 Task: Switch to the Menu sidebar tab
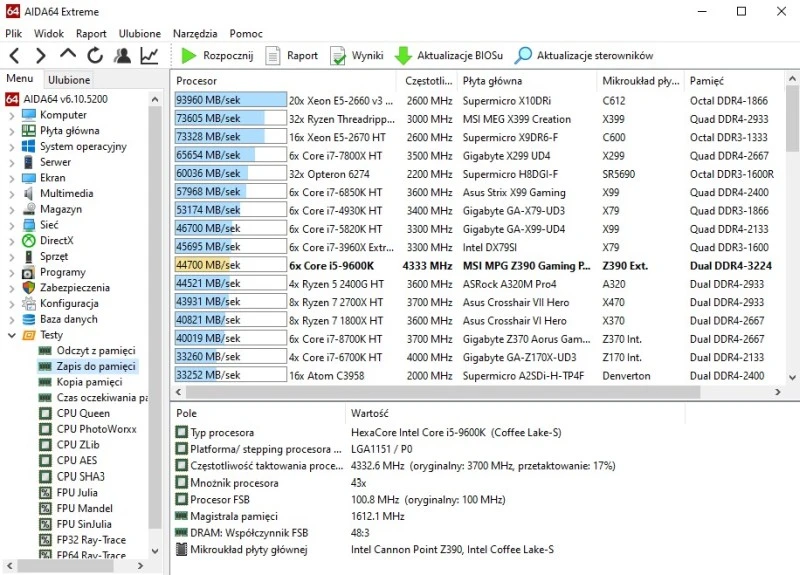click(19, 79)
